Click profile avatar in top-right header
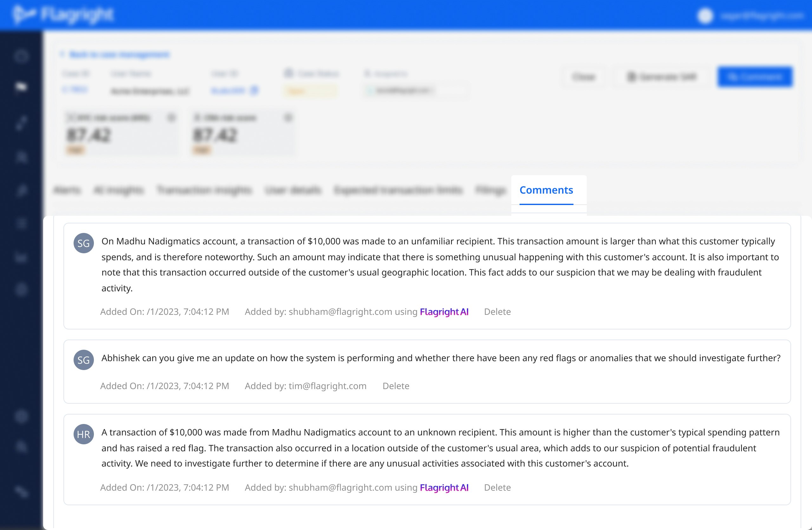 pos(705,16)
